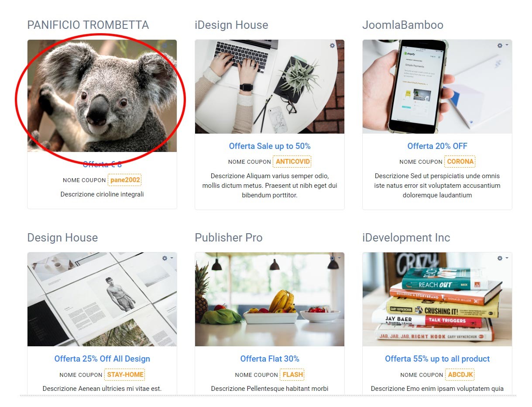Click the FLASH coupon code
The width and height of the screenshot is (532, 407).
pyautogui.click(x=292, y=375)
